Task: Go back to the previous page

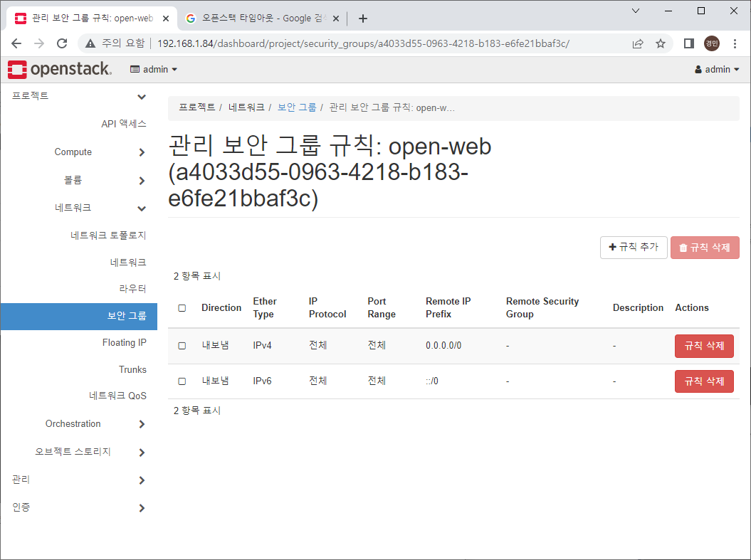Action: tap(16, 43)
